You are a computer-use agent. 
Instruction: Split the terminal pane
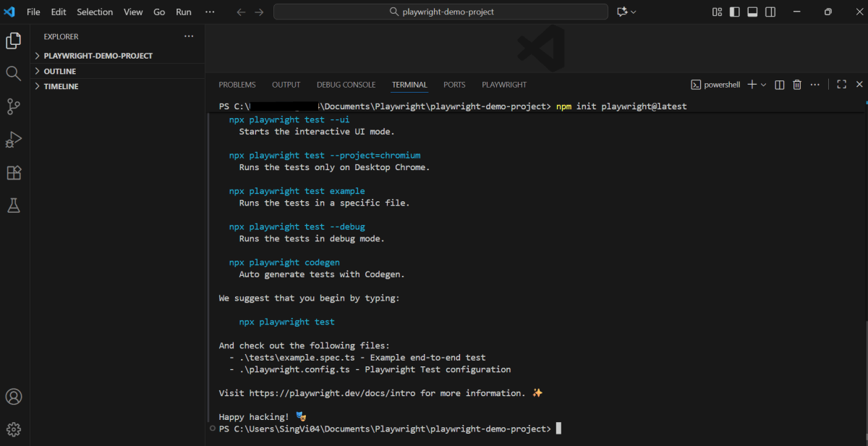tap(780, 85)
